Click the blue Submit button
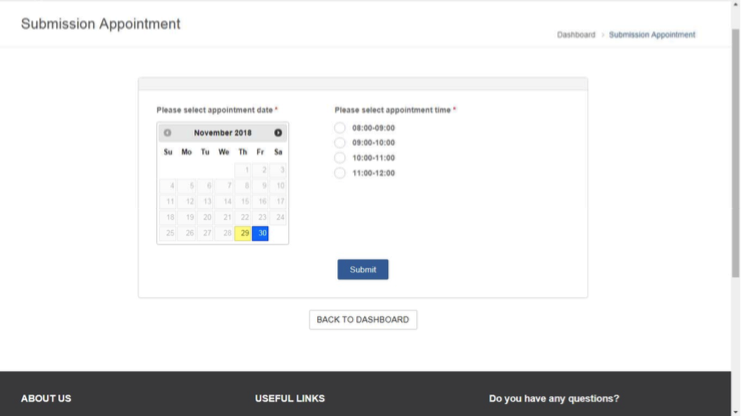The image size is (741, 416). (x=362, y=270)
